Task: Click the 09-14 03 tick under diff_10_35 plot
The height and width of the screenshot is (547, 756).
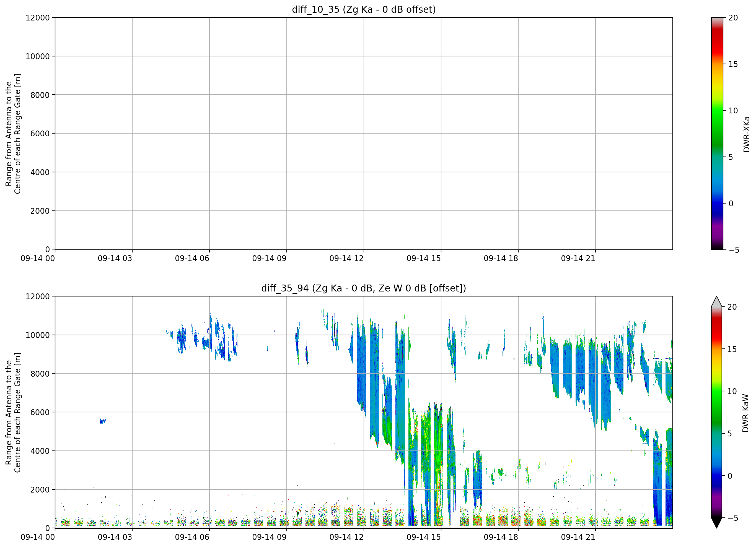Action: point(115,259)
